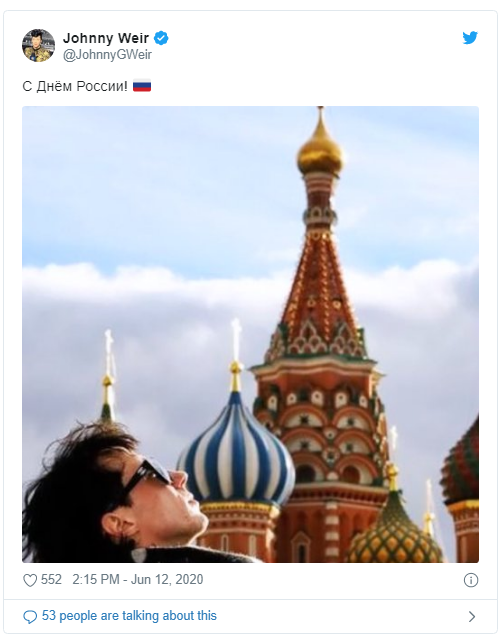Open Johnny Weir's profile avatar

pos(38,45)
